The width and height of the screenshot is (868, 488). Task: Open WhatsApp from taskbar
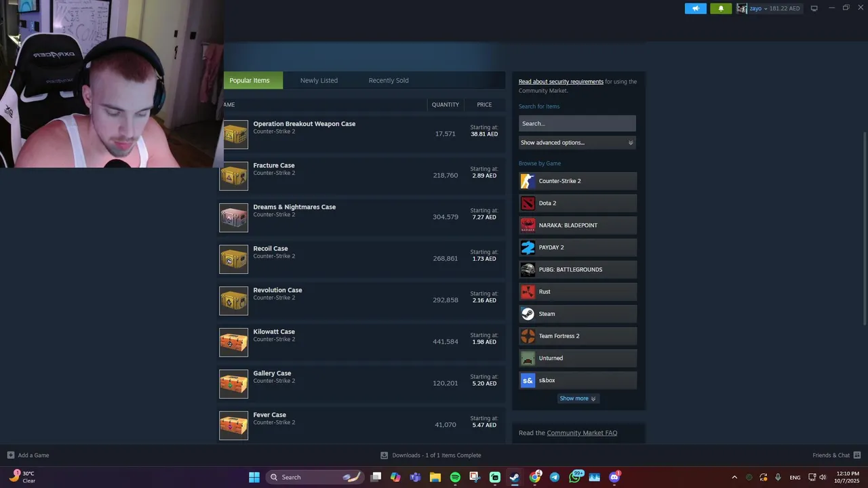(575, 477)
